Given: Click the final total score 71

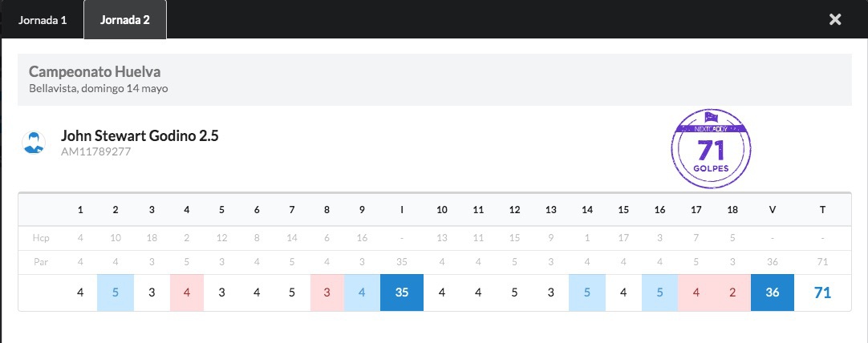Looking at the screenshot, I should coord(822,293).
